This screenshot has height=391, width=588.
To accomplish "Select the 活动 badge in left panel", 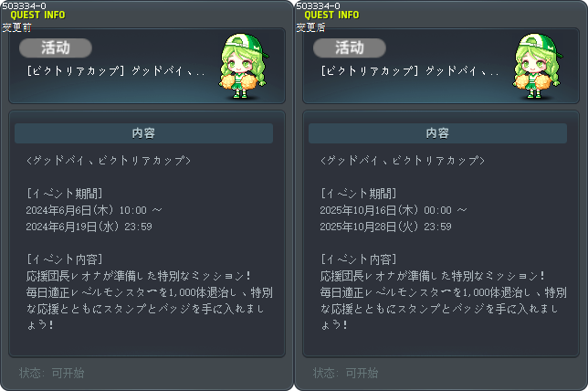I will pos(56,48).
